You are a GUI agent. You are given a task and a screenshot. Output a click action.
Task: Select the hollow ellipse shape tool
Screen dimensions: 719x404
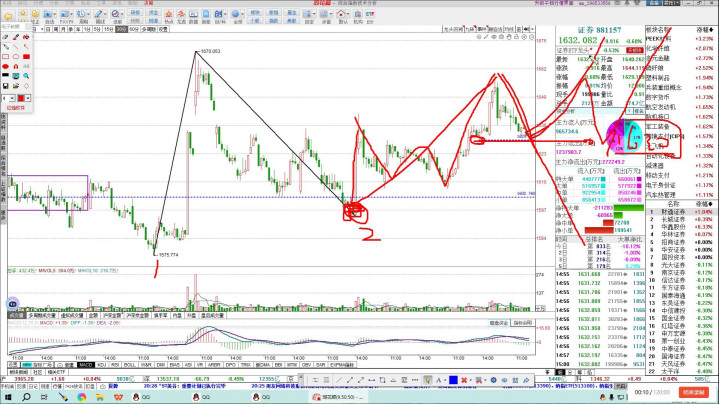tap(16, 57)
